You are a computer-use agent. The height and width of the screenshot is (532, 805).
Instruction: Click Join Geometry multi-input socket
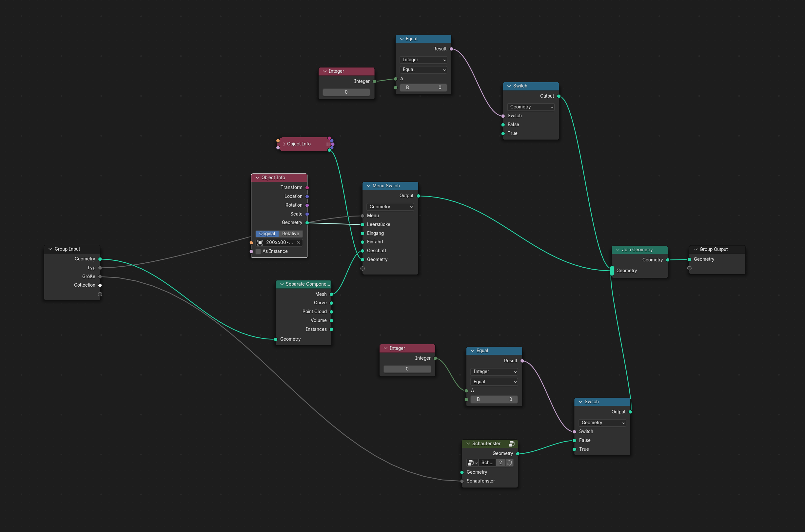(x=612, y=270)
